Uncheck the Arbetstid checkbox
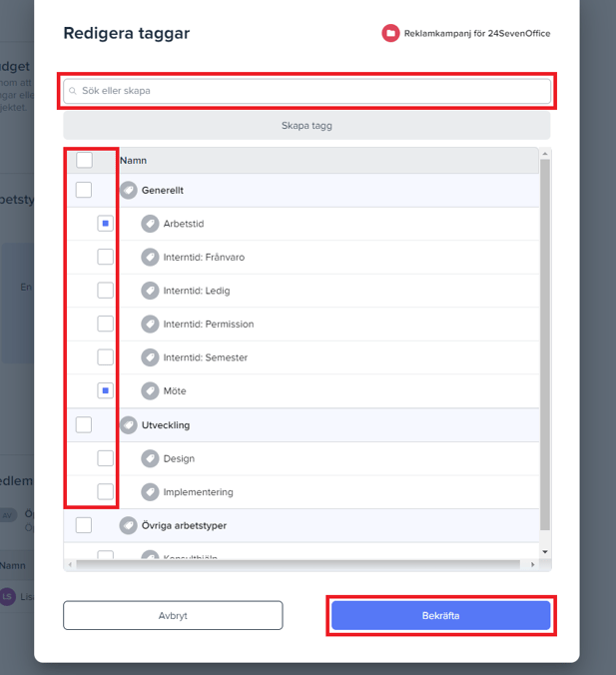 [105, 224]
